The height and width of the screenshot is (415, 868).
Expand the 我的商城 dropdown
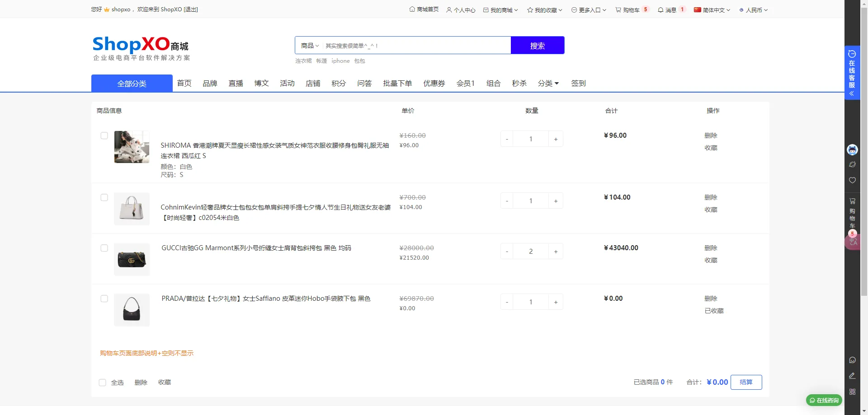coord(500,9)
